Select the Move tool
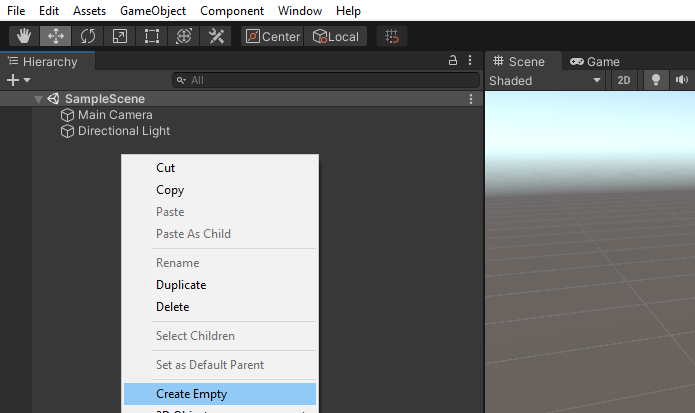Viewport: 695px width, 413px height. click(55, 36)
